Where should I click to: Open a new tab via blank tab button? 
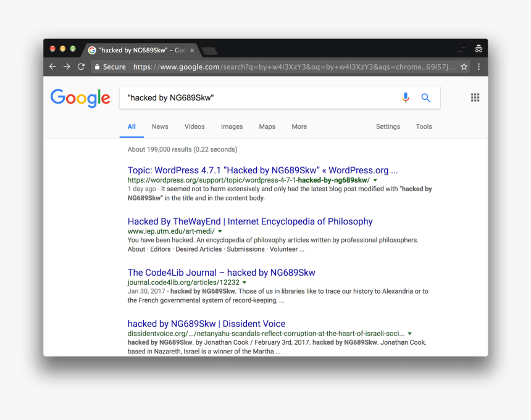pos(209,51)
